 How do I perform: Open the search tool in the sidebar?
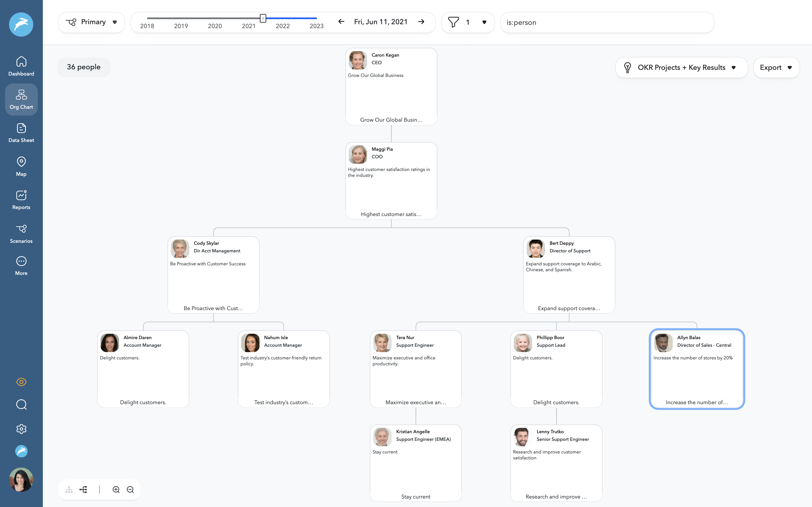pyautogui.click(x=21, y=405)
